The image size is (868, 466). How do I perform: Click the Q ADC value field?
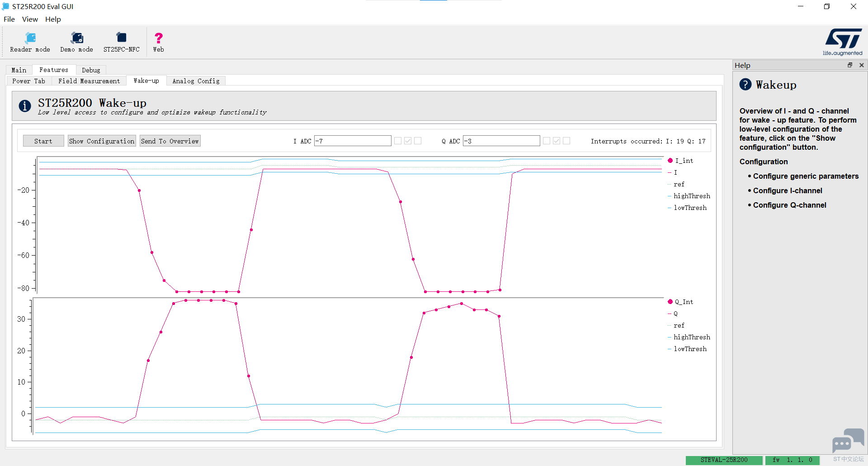tap(501, 141)
